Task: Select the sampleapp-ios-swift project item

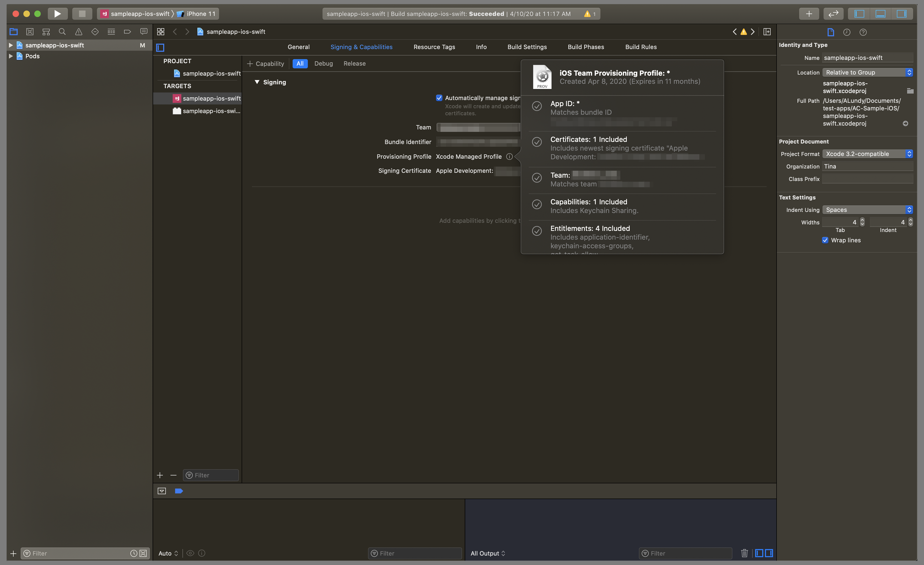Action: pos(54,45)
